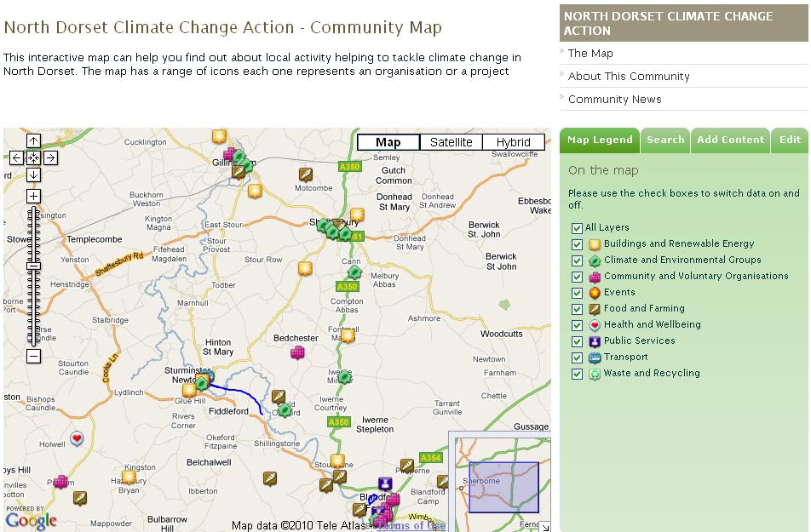811x532 pixels.
Task: Click the Transport legend bus icon
Action: tap(595, 358)
